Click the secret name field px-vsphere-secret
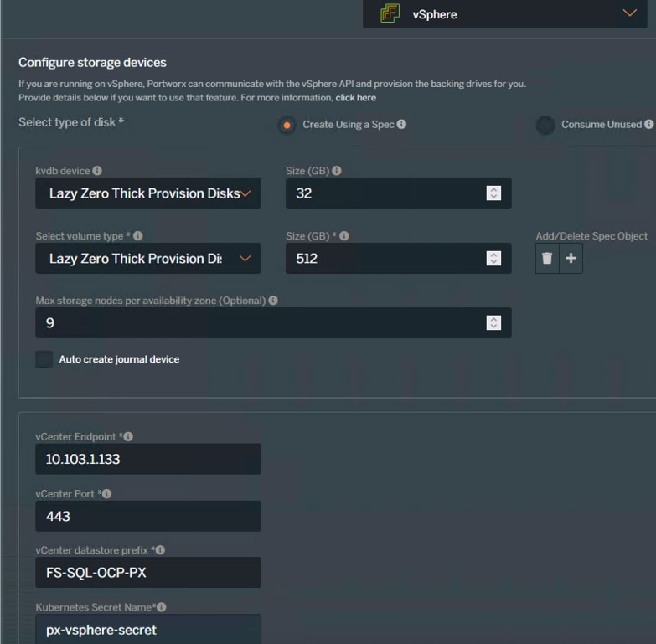The image size is (656, 644). pyautogui.click(x=148, y=630)
